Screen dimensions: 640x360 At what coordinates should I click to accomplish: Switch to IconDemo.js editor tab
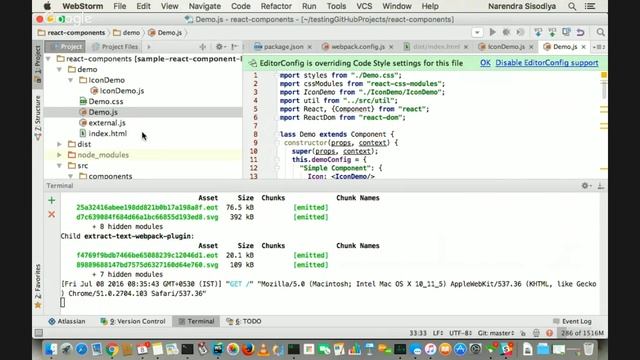click(506, 47)
